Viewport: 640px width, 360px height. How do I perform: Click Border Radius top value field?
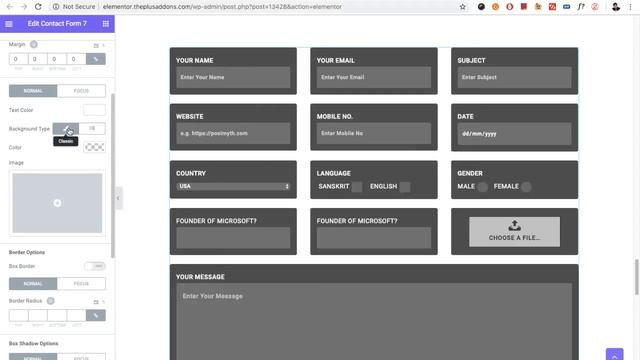pos(18,315)
